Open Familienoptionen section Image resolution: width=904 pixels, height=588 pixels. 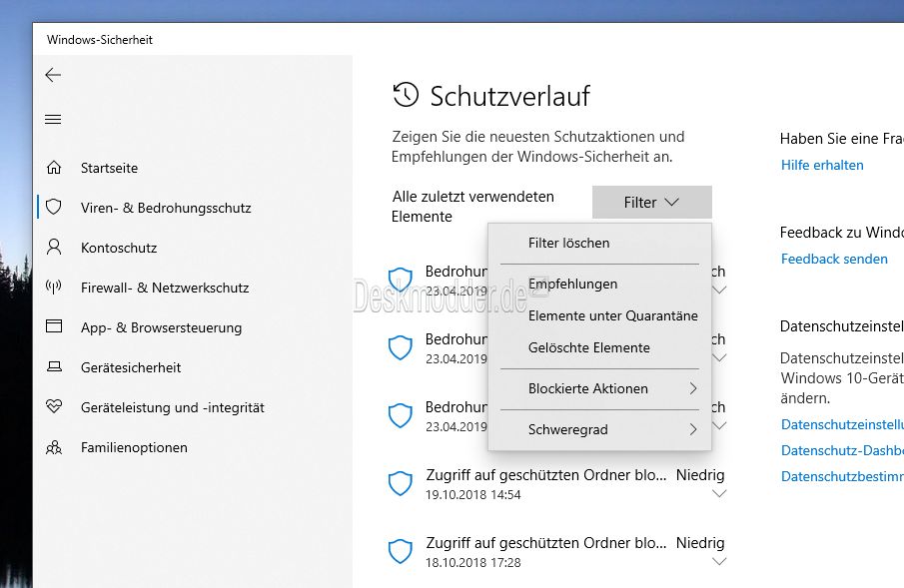134,447
